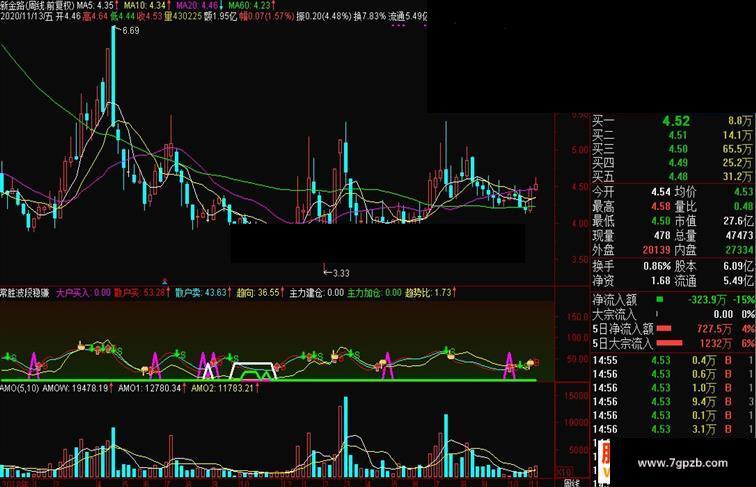Click the 内盘 27334 value
The image size is (756, 487).
coord(739,250)
